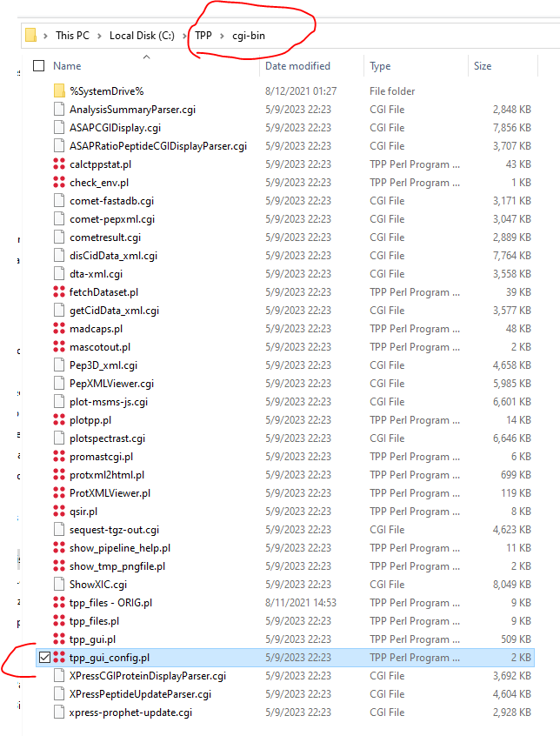
Task: Toggle the select-all checkbox in header
Action: tap(38, 66)
